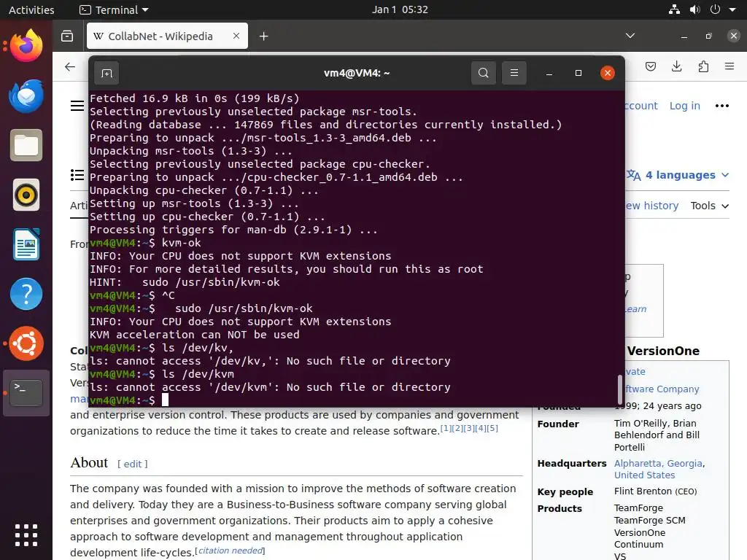Click the 'TeamForge SCM' product text

pyautogui.click(x=649, y=521)
